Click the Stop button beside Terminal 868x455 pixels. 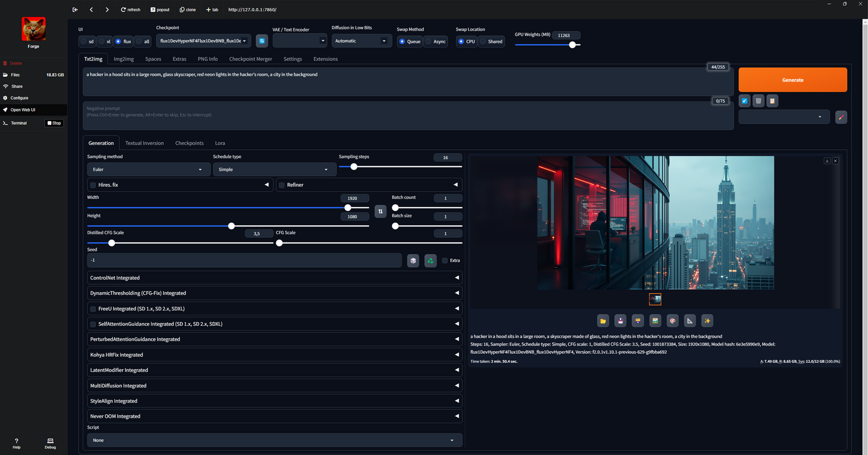pos(54,123)
